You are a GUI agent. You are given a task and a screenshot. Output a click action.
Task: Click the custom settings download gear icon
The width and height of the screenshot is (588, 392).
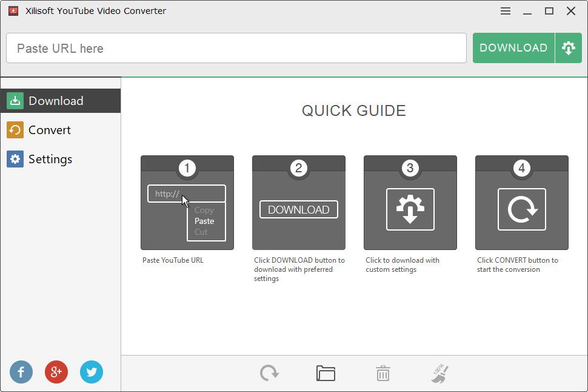click(x=568, y=48)
